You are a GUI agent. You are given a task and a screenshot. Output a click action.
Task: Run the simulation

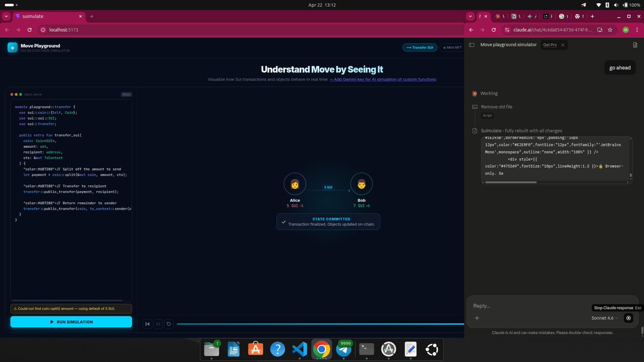click(71, 322)
